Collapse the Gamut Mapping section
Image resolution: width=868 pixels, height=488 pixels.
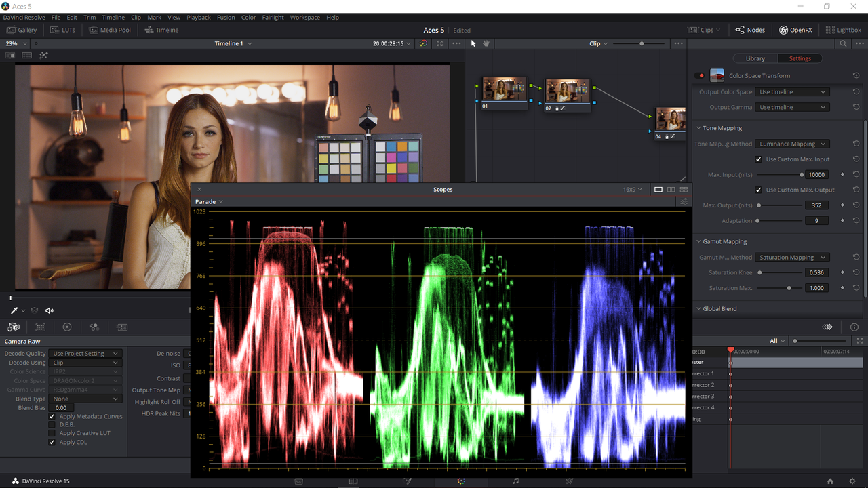[699, 241]
